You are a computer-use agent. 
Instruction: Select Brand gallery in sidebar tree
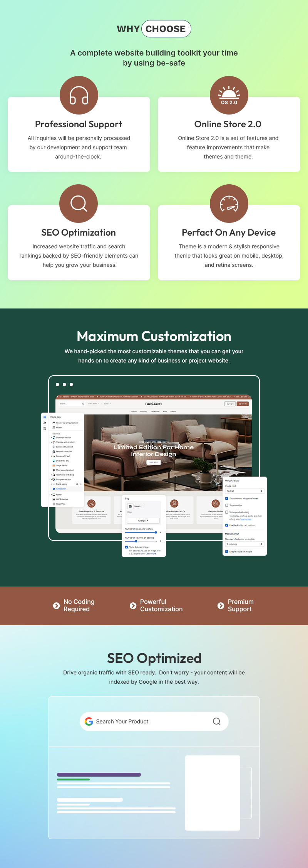pyautogui.click(x=62, y=484)
